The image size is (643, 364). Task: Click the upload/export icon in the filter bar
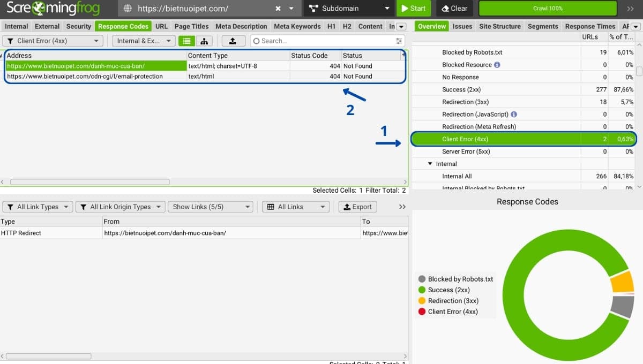[233, 41]
